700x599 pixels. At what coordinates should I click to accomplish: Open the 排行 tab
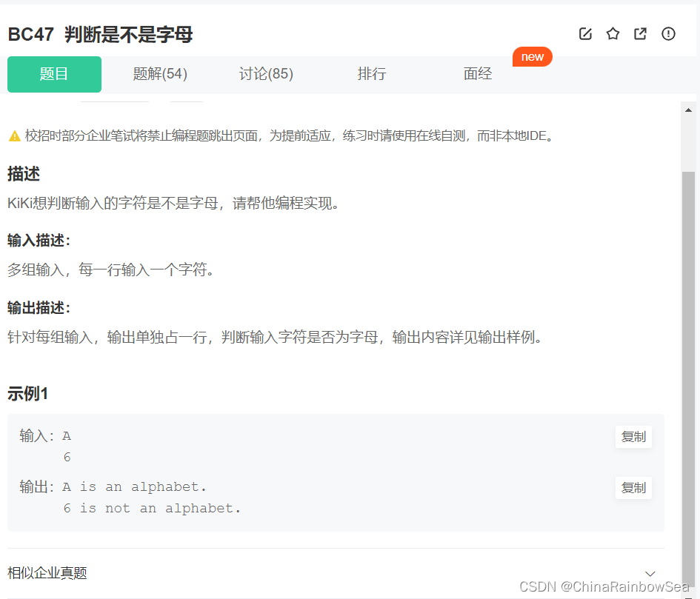click(372, 74)
